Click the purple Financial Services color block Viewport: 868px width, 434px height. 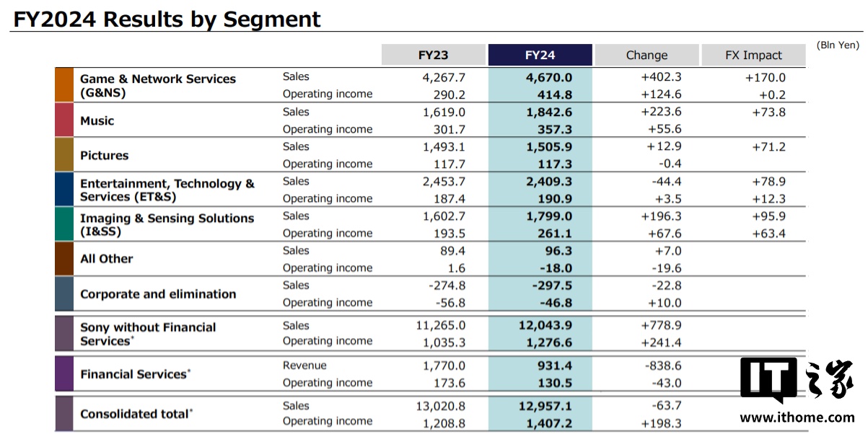click(x=64, y=373)
